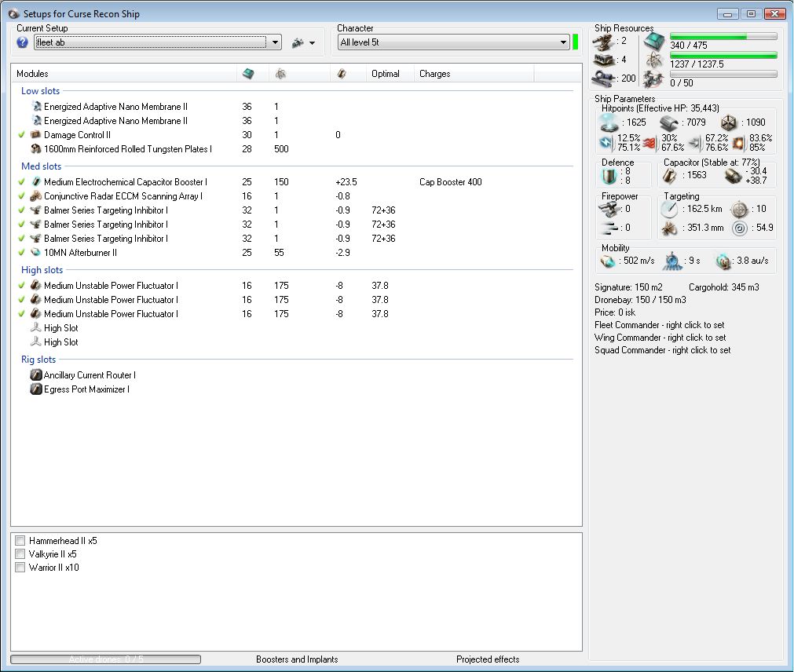Check the Warrior II x10 drones box
794x672 pixels.
click(x=20, y=568)
